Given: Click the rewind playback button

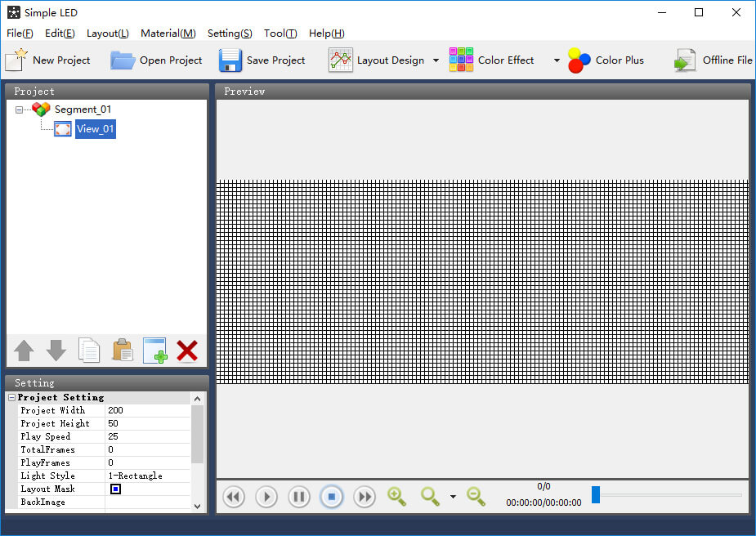Looking at the screenshot, I should pyautogui.click(x=234, y=497).
